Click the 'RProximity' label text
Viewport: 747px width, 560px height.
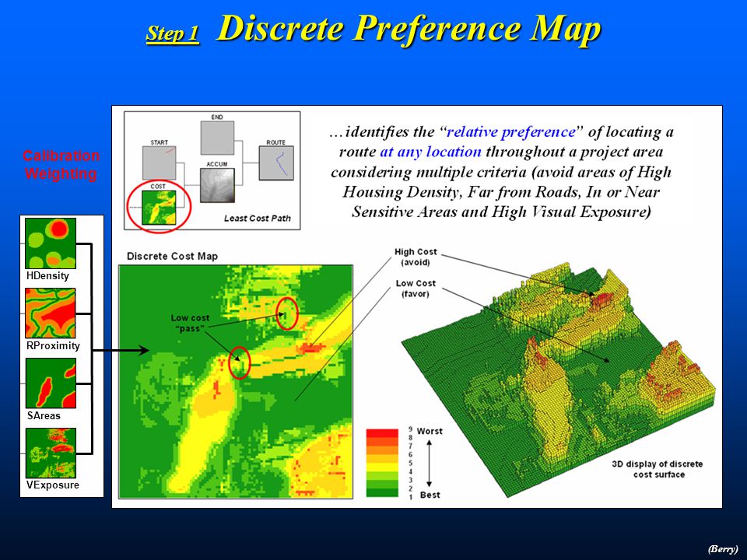click(54, 345)
